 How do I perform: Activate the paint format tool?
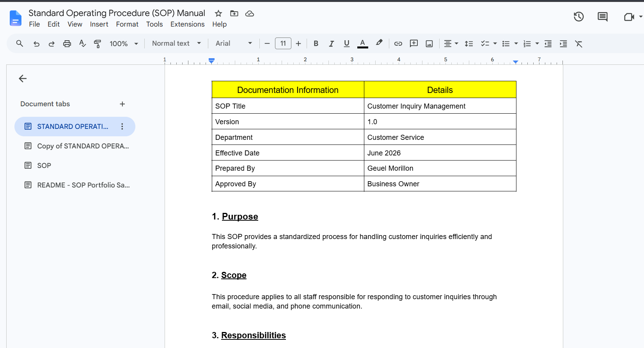pyautogui.click(x=98, y=44)
